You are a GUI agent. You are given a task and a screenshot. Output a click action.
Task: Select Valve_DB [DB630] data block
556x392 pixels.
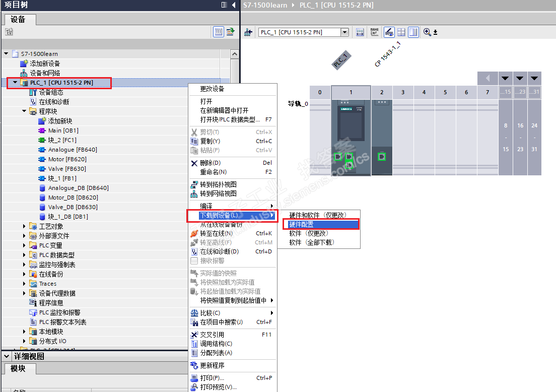(73, 207)
